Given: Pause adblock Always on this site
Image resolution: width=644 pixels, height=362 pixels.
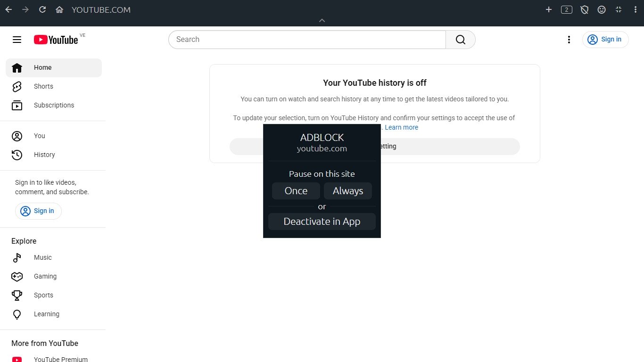Looking at the screenshot, I should point(348,191).
